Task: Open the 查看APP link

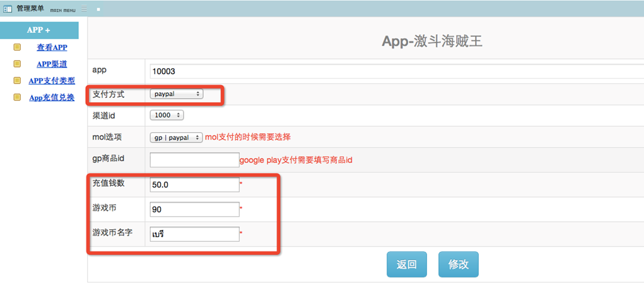Action: click(52, 47)
